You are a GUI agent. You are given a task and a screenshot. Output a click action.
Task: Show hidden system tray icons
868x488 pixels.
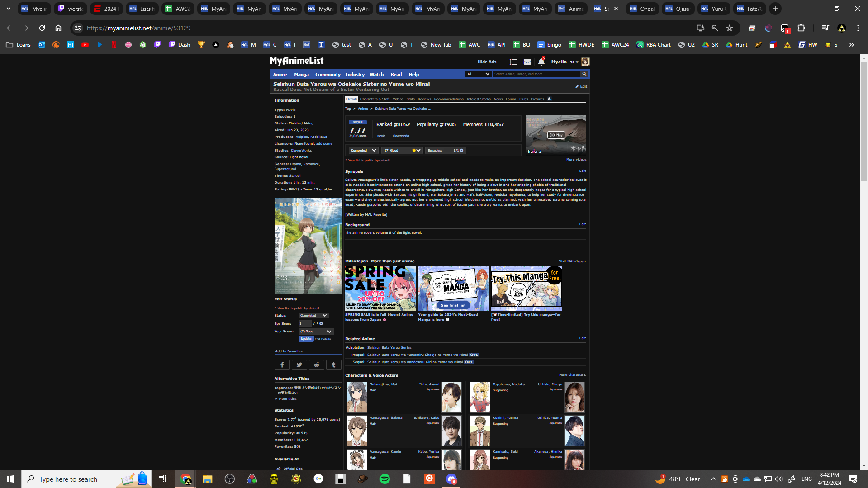click(x=713, y=479)
